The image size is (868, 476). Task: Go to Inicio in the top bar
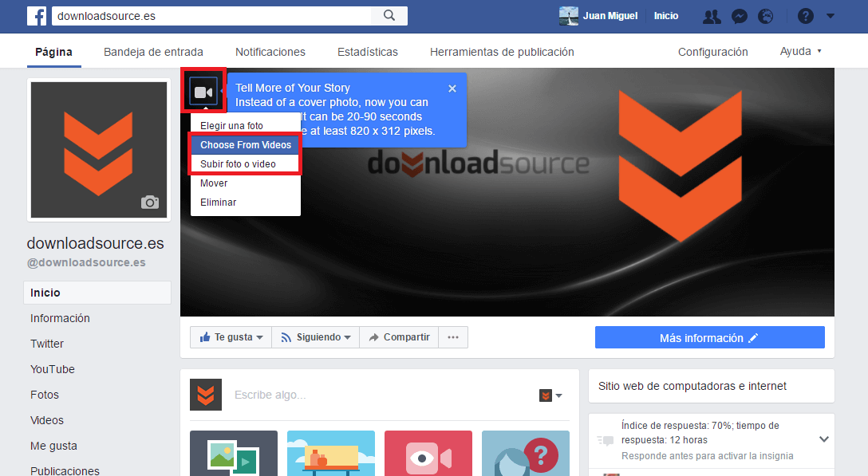click(666, 16)
